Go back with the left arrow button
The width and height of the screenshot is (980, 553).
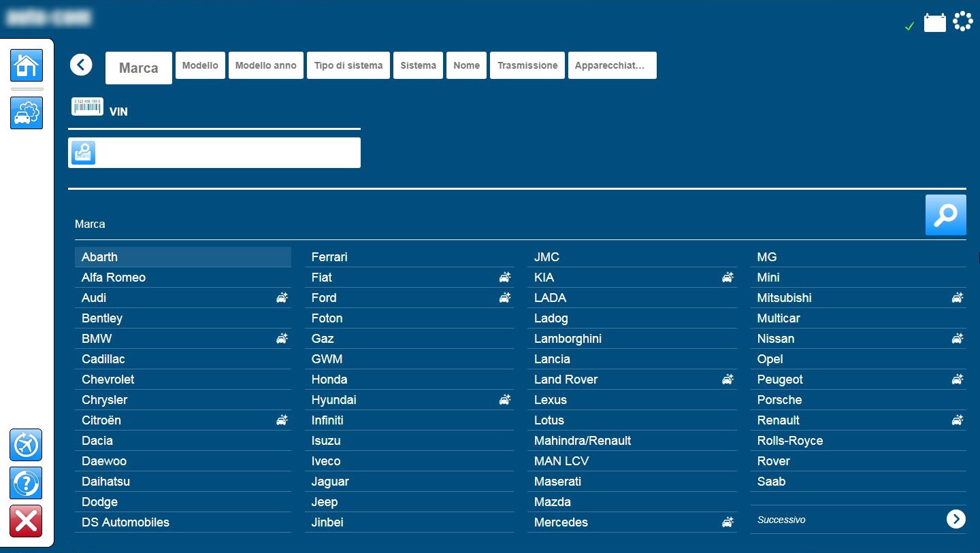click(81, 65)
